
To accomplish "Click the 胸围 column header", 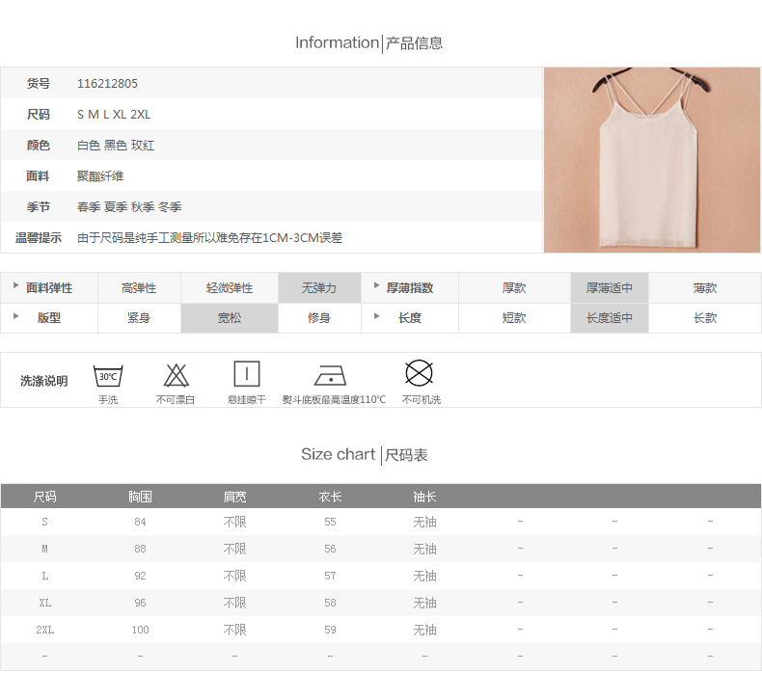I will coord(140,497).
